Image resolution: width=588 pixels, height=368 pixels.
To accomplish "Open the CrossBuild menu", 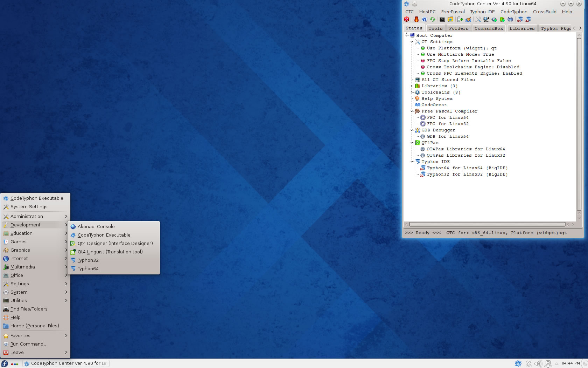I will (545, 12).
